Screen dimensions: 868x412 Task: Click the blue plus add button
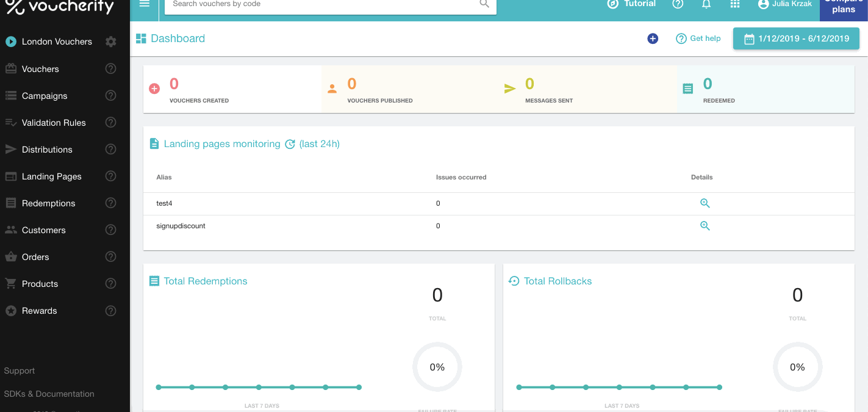click(653, 38)
